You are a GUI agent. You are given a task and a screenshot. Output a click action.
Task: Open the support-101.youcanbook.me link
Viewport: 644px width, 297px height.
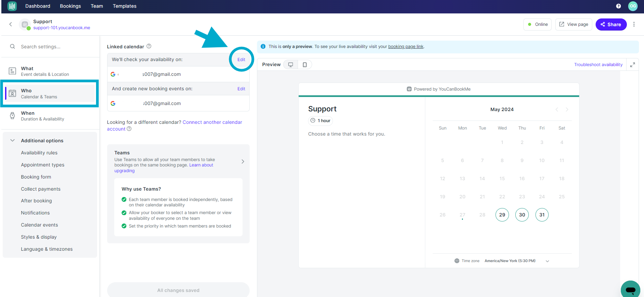(x=61, y=28)
